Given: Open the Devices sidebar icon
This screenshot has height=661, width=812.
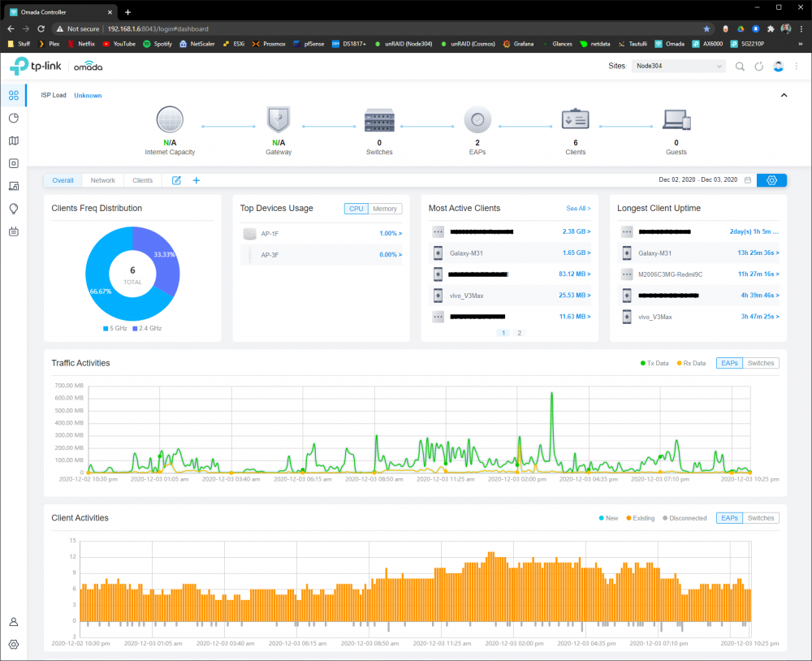Looking at the screenshot, I should [x=14, y=163].
